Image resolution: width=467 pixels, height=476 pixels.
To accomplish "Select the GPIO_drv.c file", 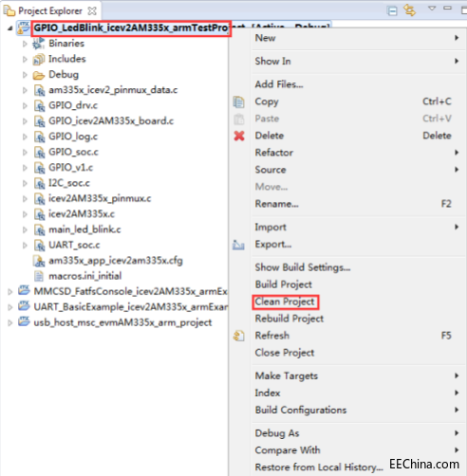I will click(x=73, y=105).
